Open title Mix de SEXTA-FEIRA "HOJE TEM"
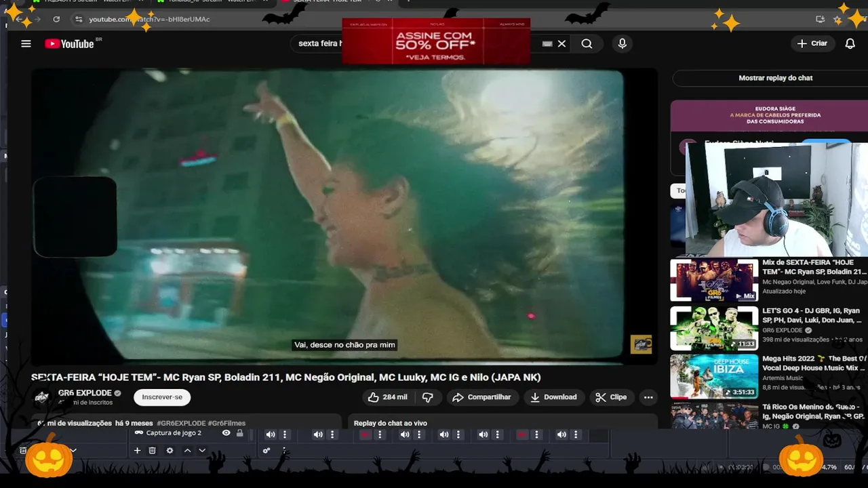The width and height of the screenshot is (868, 488). click(814, 267)
